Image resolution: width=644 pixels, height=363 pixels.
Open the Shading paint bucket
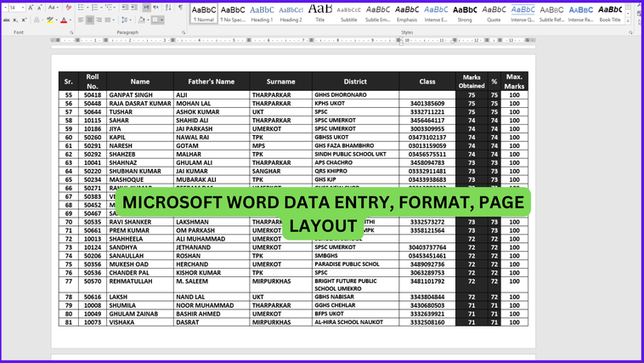point(140,20)
